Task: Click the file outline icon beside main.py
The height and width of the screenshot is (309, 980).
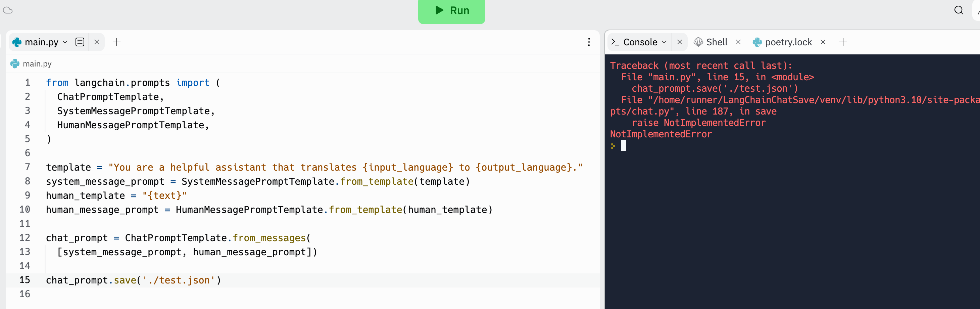Action: pos(80,42)
